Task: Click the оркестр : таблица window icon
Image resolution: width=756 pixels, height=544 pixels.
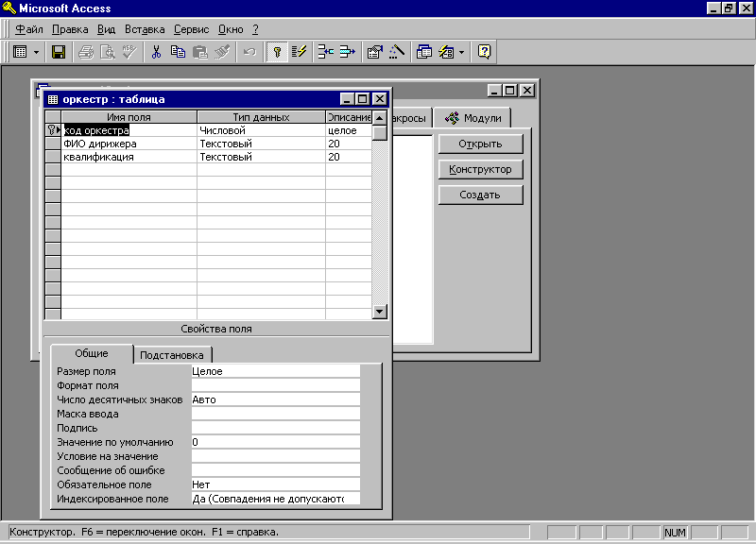Action: tap(53, 99)
